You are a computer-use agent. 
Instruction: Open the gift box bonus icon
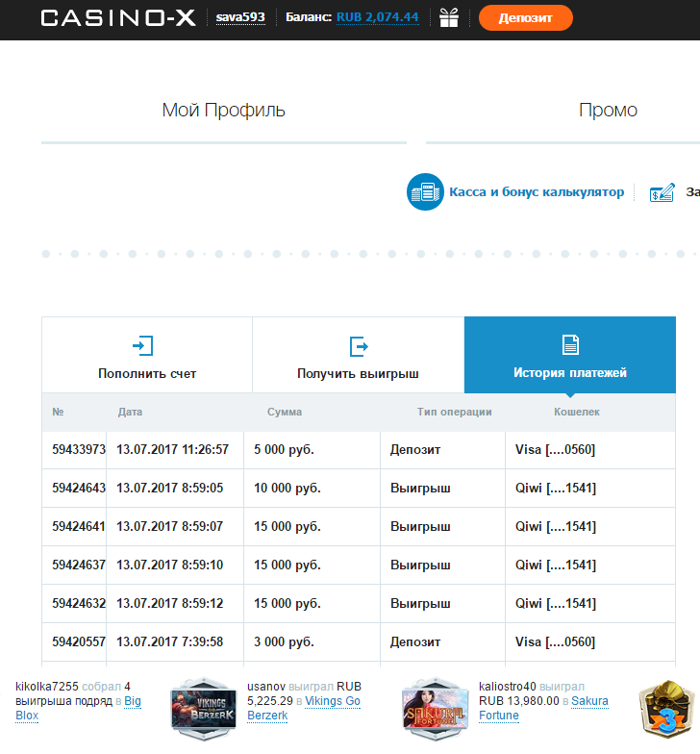pos(449,18)
